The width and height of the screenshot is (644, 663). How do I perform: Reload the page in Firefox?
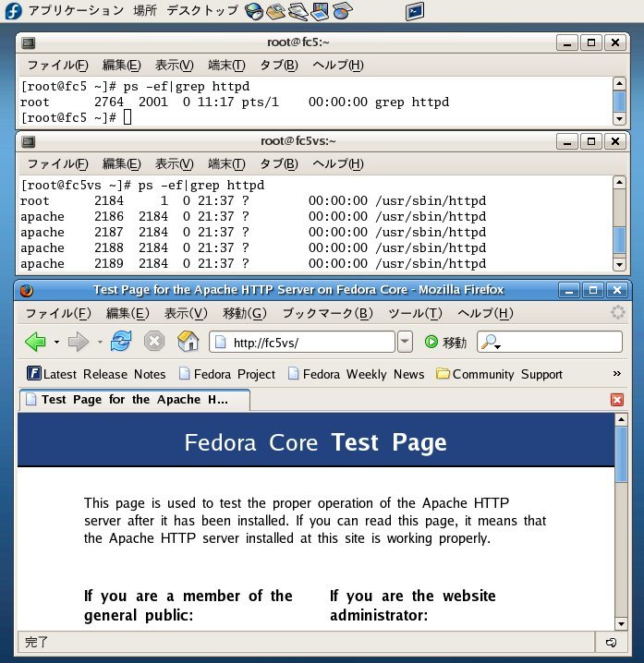(121, 342)
